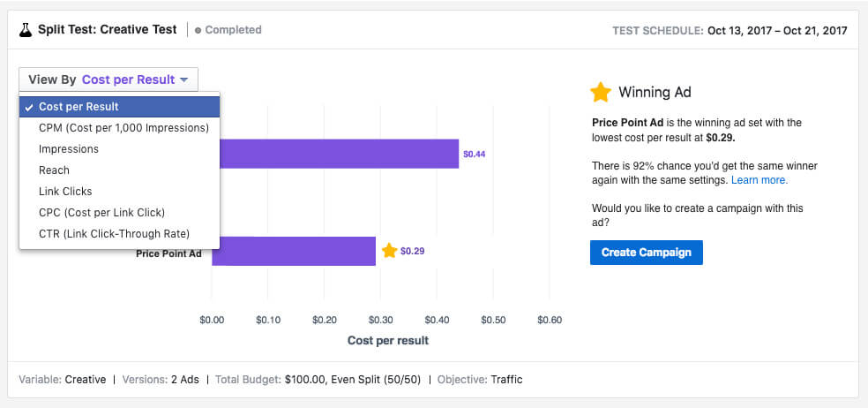868x408 pixels.
Task: Click the test schedule date range
Action: [776, 30]
